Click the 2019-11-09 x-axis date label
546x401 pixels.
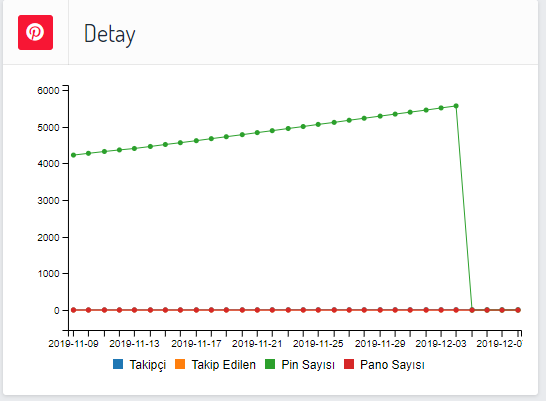click(73, 344)
